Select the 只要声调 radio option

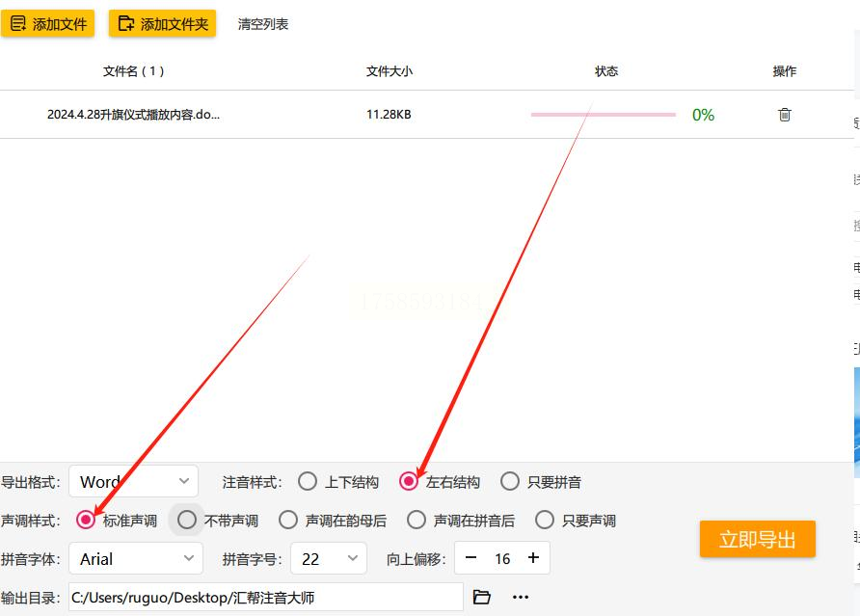tap(545, 520)
